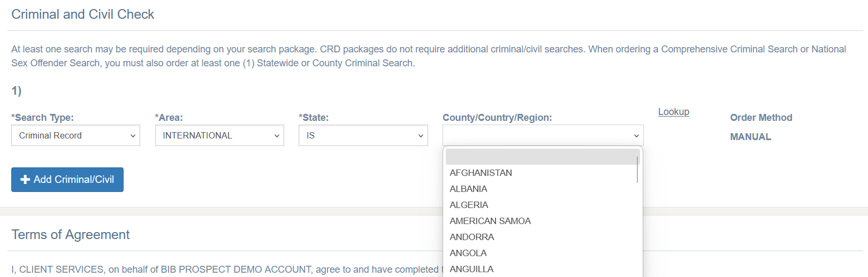Screen dimensions: 868x277
Task: Choose ALBANIA in the dropdown list
Action: click(468, 189)
